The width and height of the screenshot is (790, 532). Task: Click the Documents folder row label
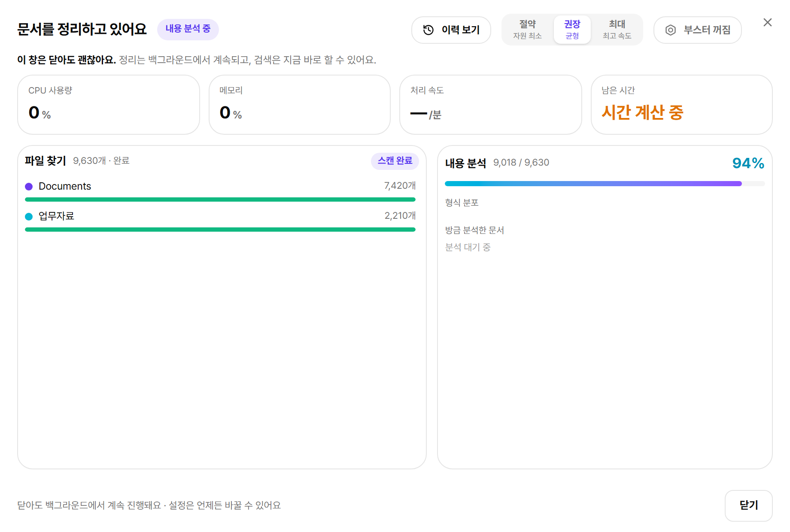(65, 186)
